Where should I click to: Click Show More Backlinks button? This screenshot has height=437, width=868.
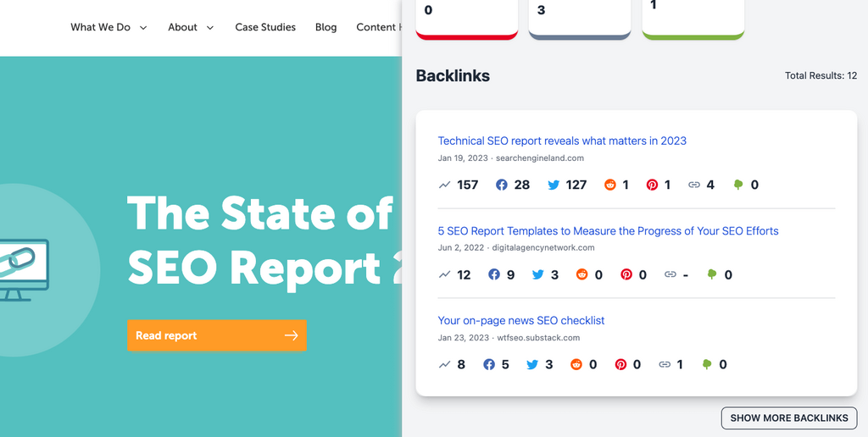(788, 418)
